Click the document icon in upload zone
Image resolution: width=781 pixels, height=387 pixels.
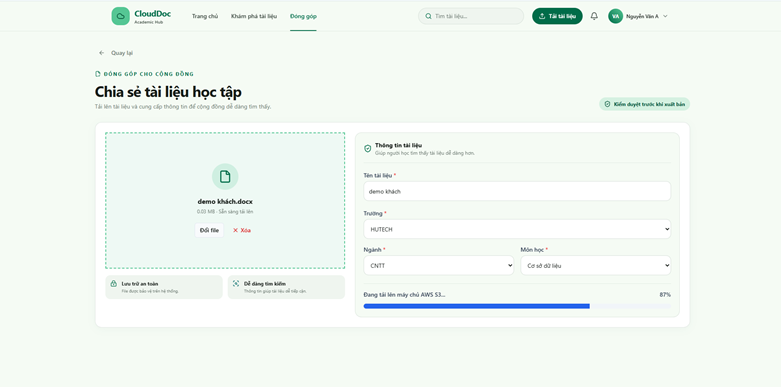(225, 176)
